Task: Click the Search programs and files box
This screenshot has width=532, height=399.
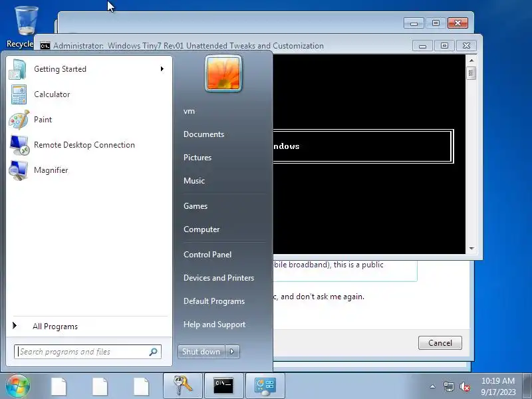Action: [x=88, y=352]
